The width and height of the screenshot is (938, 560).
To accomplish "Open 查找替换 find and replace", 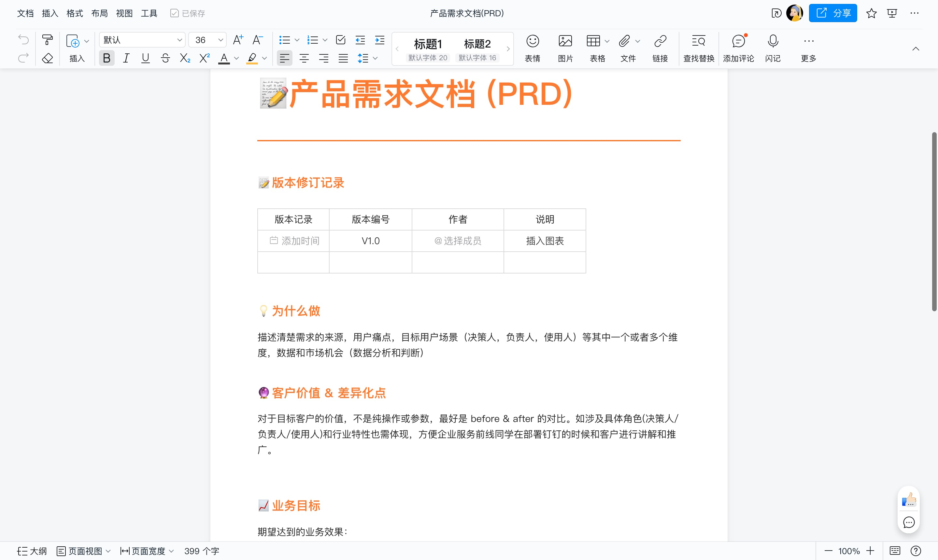I will (698, 48).
